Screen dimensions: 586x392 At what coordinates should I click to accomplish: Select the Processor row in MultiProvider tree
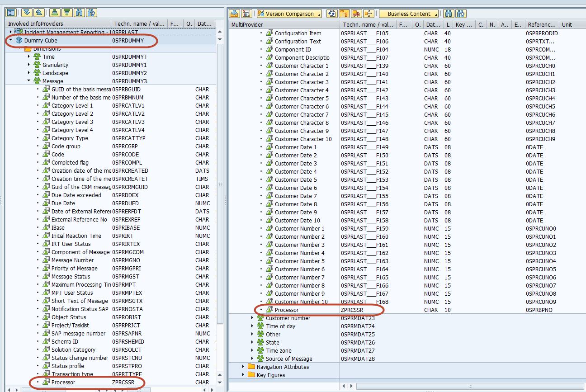pyautogui.click(x=407, y=310)
